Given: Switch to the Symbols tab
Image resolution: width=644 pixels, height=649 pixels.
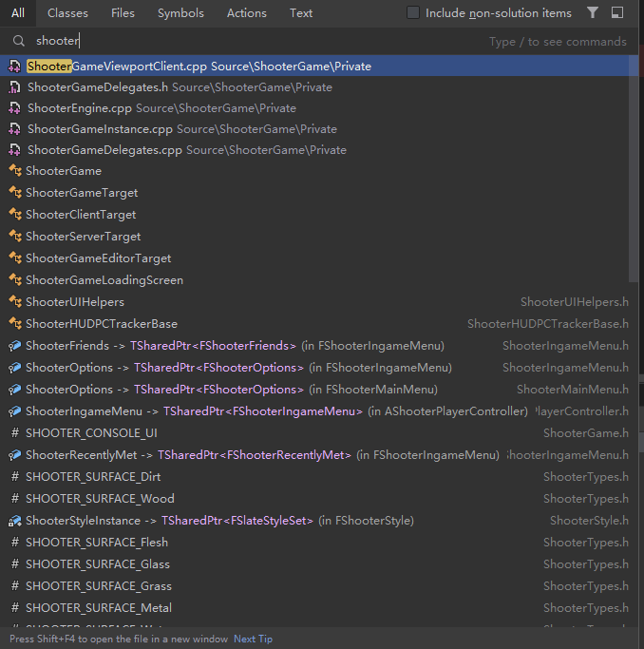Looking at the screenshot, I should [x=180, y=13].
